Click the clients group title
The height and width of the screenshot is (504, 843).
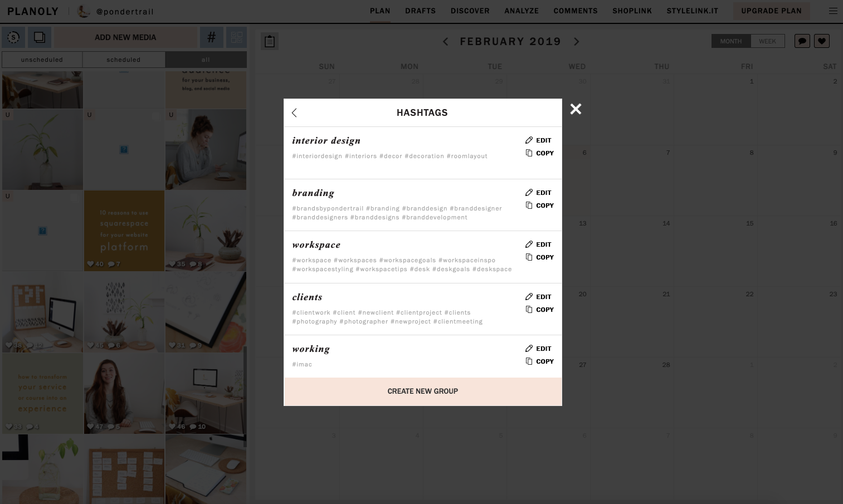click(x=307, y=297)
